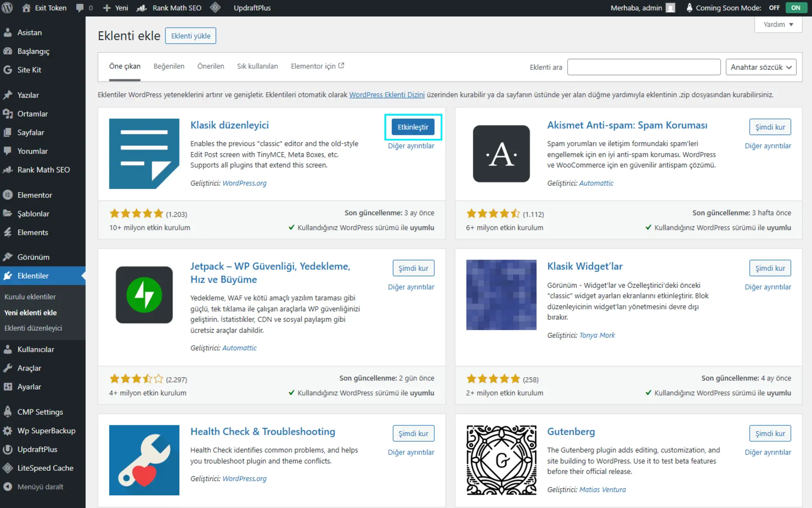View Diğer ayrıntılar for Klasik düzenleyici
The image size is (812, 508).
click(x=411, y=146)
